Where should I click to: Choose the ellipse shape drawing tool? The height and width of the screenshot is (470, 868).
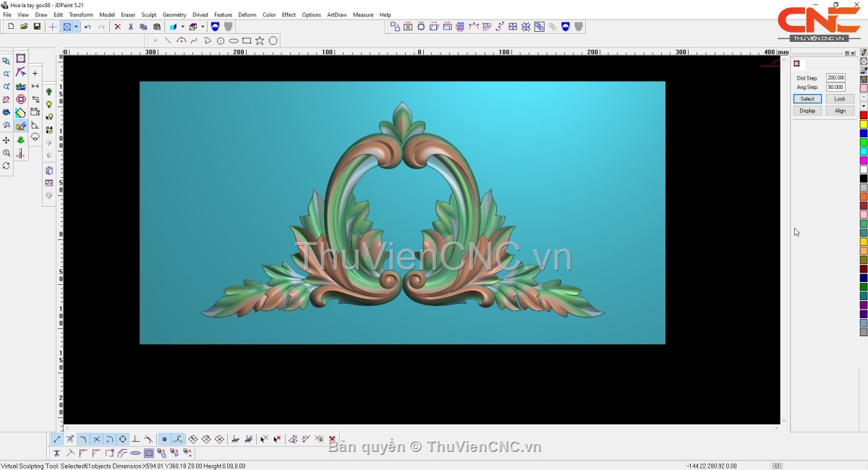point(234,40)
